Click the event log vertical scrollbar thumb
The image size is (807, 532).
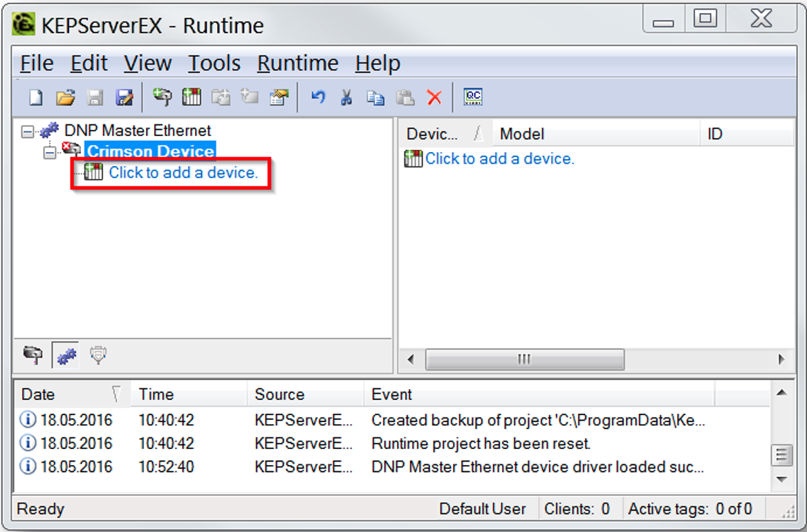782,455
